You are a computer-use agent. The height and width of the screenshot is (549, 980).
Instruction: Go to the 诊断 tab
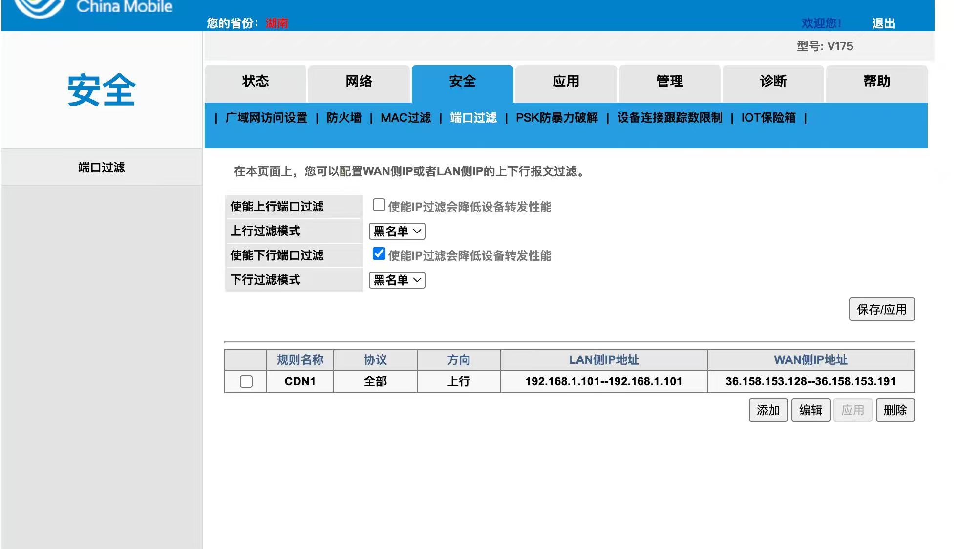point(773,82)
